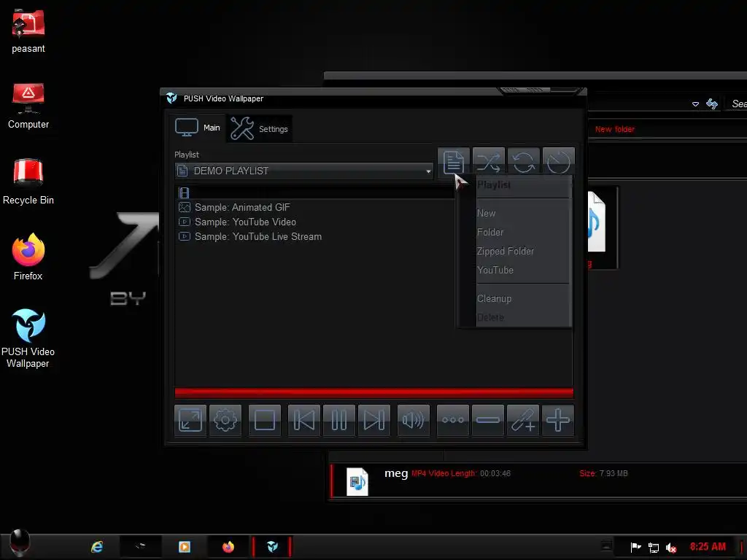Pause the video wallpaper
Screen dimensions: 747x560
point(339,421)
